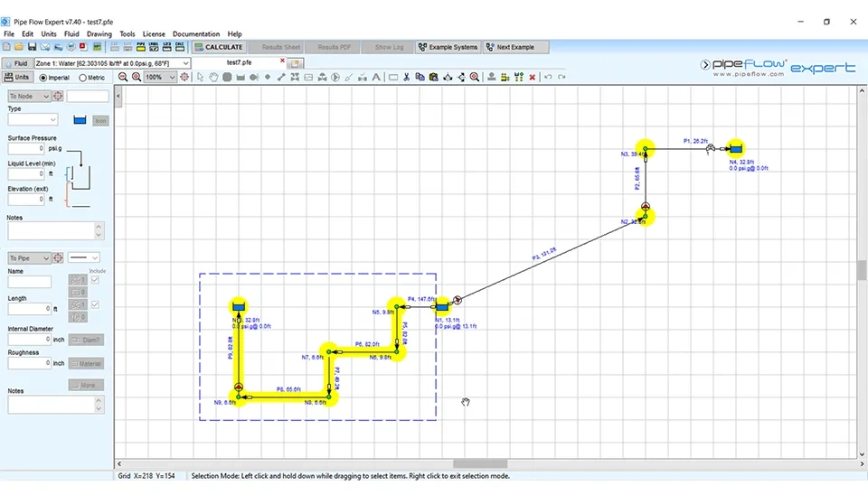
Task: Select the Imperial units radio button
Action: click(x=42, y=78)
